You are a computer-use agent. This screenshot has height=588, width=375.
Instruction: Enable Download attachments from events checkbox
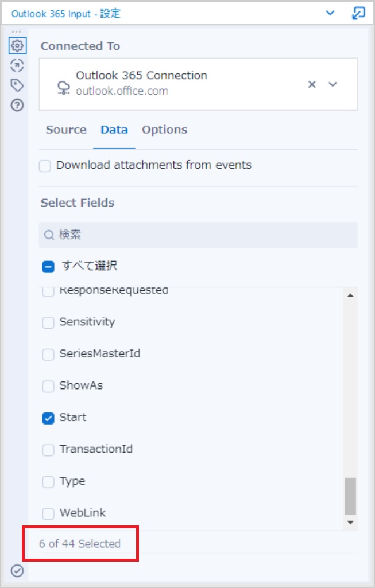[45, 166]
